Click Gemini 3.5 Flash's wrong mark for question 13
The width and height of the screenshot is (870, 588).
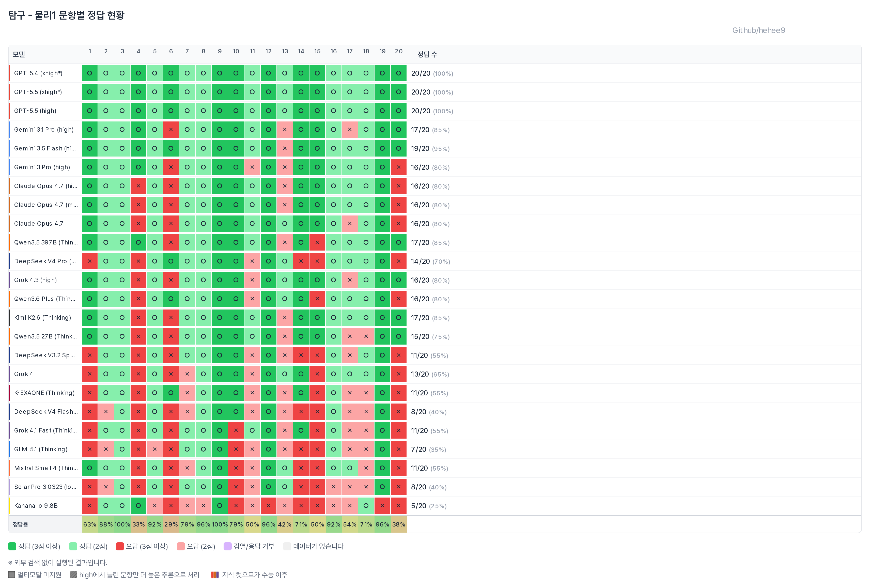285,149
